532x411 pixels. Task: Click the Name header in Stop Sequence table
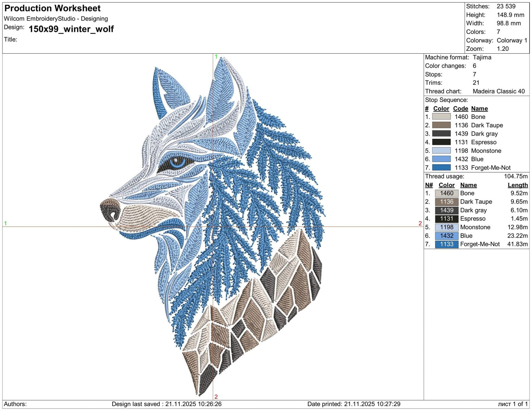[479, 109]
